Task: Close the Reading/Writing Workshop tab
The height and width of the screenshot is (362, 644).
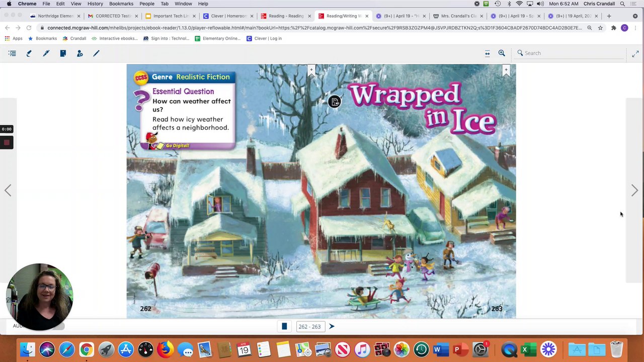Action: [367, 16]
